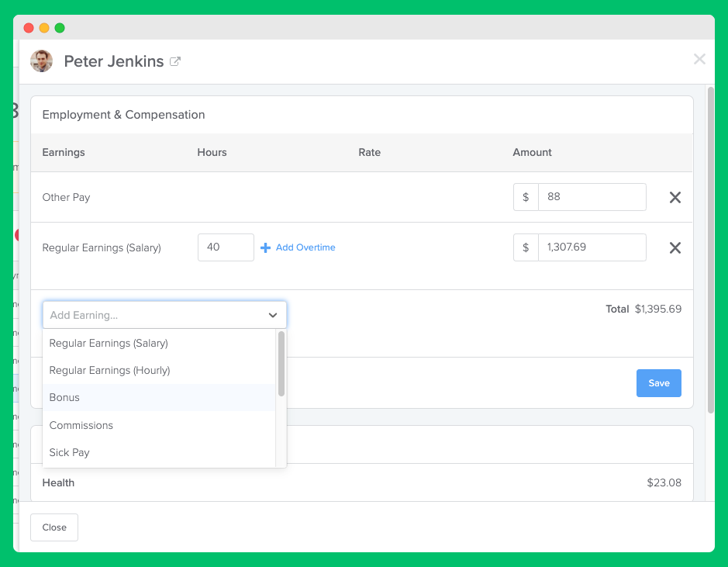Screen dimensions: 728x567
Task: Click the Add Overtime link
Action: point(303,247)
